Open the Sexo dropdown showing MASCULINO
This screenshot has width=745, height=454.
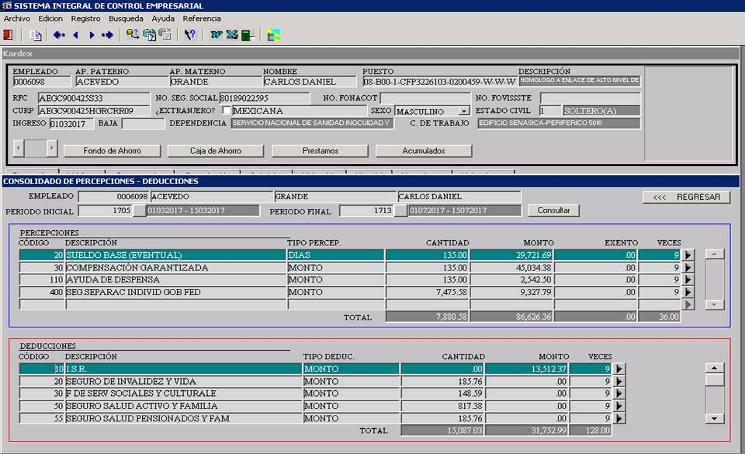(464, 111)
